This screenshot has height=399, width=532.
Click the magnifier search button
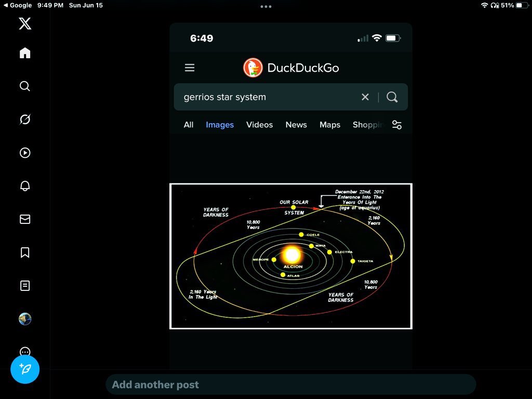(x=392, y=97)
